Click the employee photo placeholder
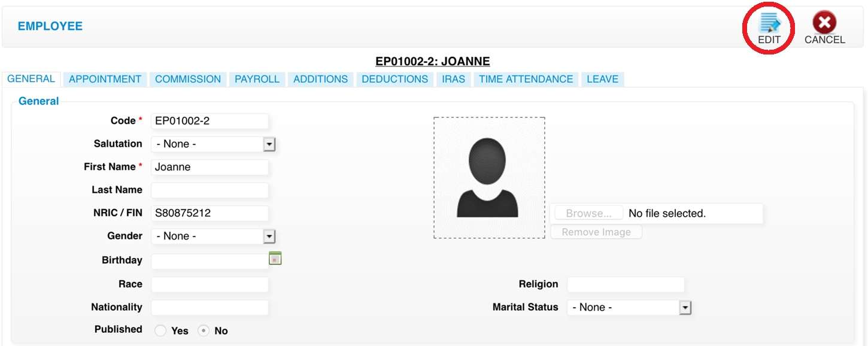Viewport: 868px width, 346px height. (x=489, y=178)
